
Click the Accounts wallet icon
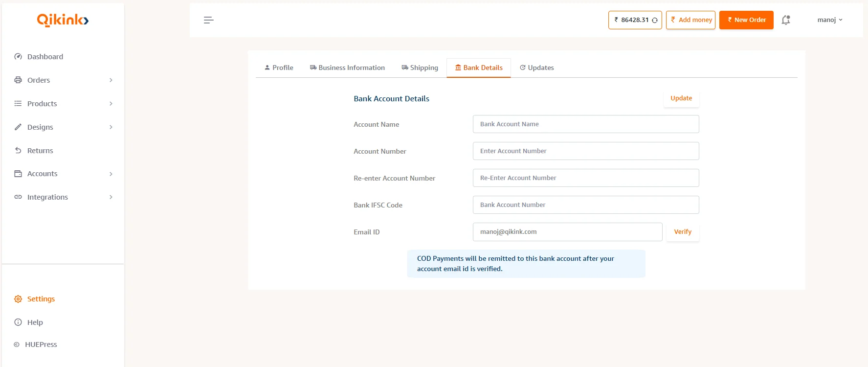18,174
